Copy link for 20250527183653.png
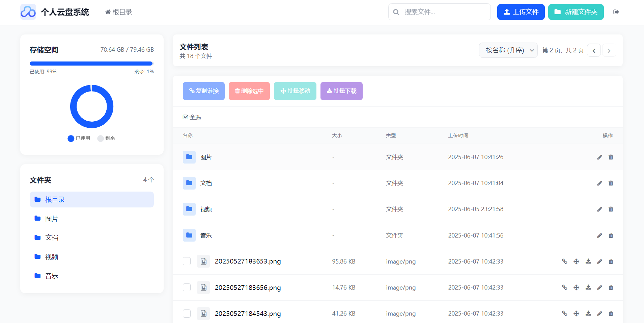Image resolution: width=644 pixels, height=323 pixels. 565,261
